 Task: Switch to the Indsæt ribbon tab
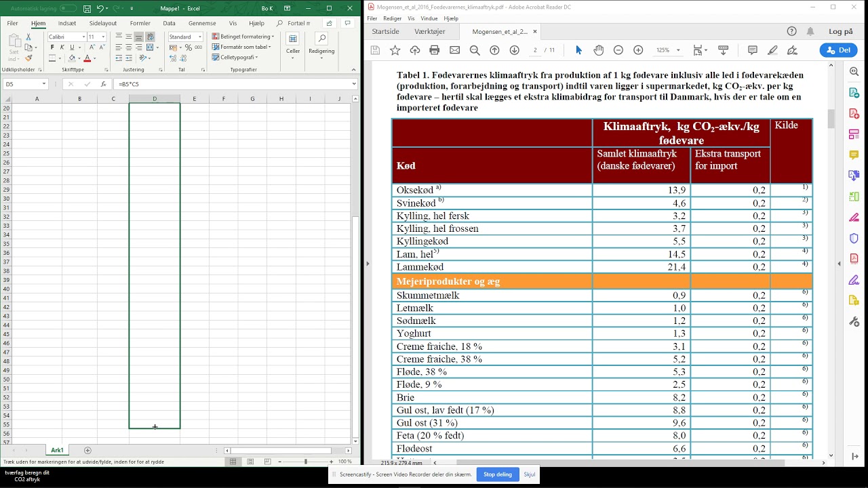click(67, 23)
